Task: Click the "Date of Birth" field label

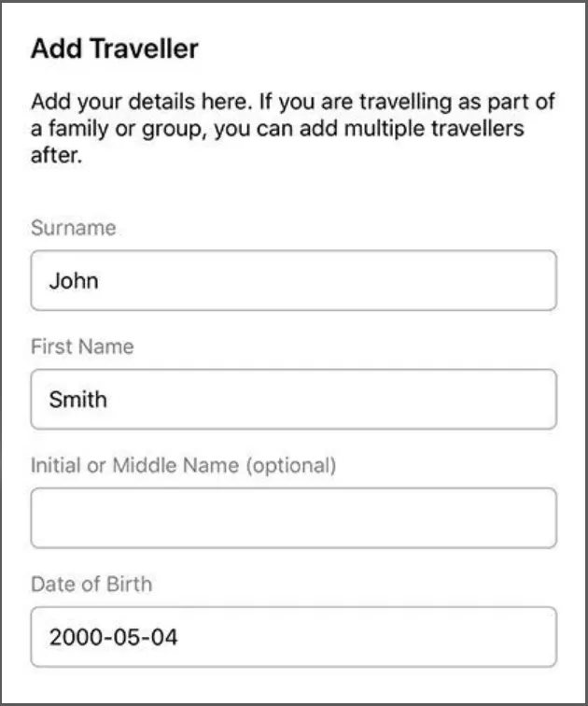Action: coord(91,584)
